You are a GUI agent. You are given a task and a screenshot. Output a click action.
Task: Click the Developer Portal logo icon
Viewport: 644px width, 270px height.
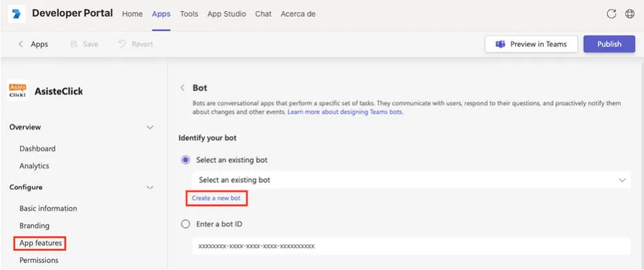[x=17, y=14]
